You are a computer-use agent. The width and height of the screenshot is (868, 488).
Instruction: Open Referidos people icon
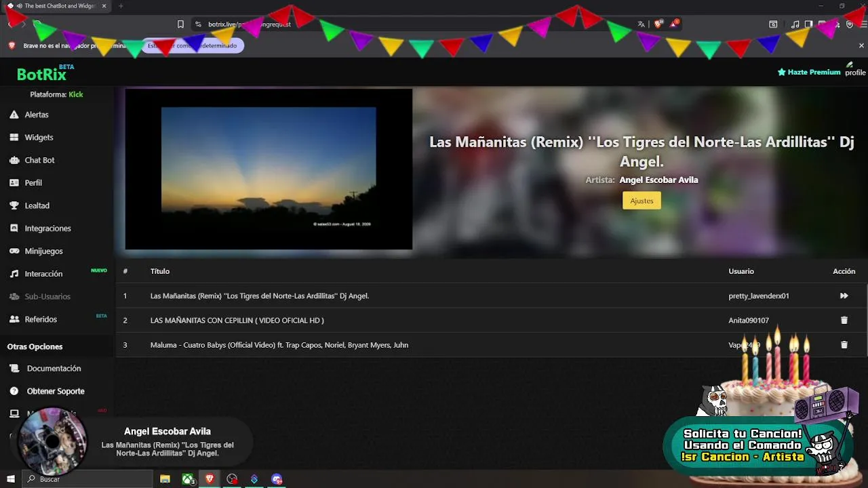[14, 319]
